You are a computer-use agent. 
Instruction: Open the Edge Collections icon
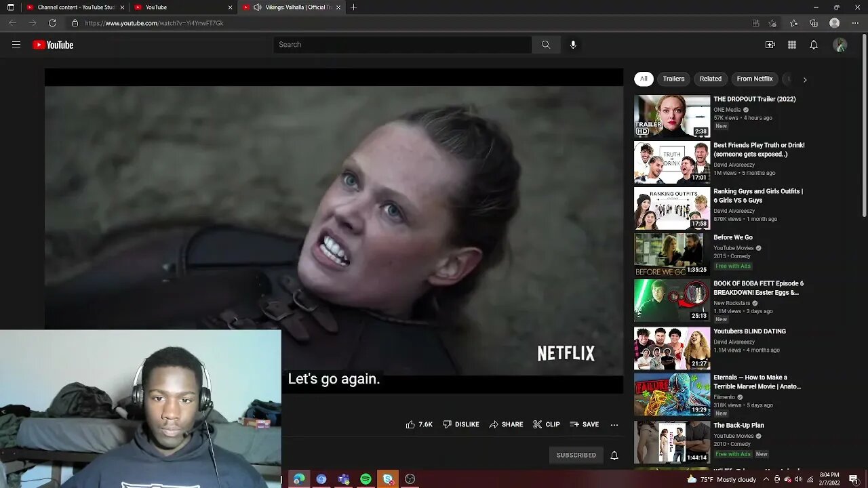tap(814, 23)
